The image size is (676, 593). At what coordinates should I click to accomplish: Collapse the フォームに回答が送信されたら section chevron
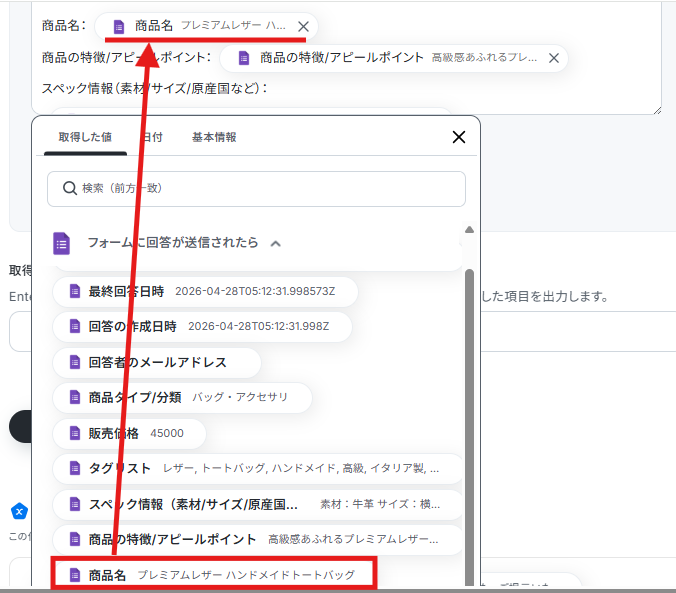click(275, 244)
